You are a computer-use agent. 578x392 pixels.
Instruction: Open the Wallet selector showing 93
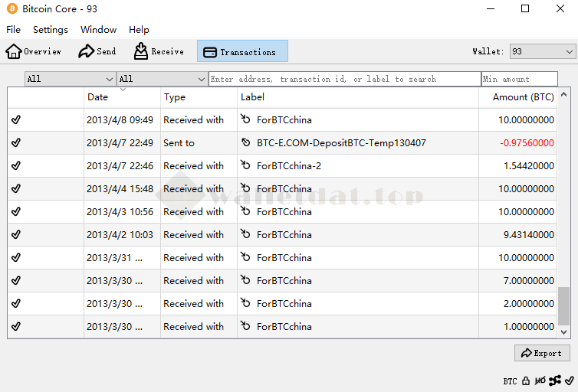tap(542, 51)
